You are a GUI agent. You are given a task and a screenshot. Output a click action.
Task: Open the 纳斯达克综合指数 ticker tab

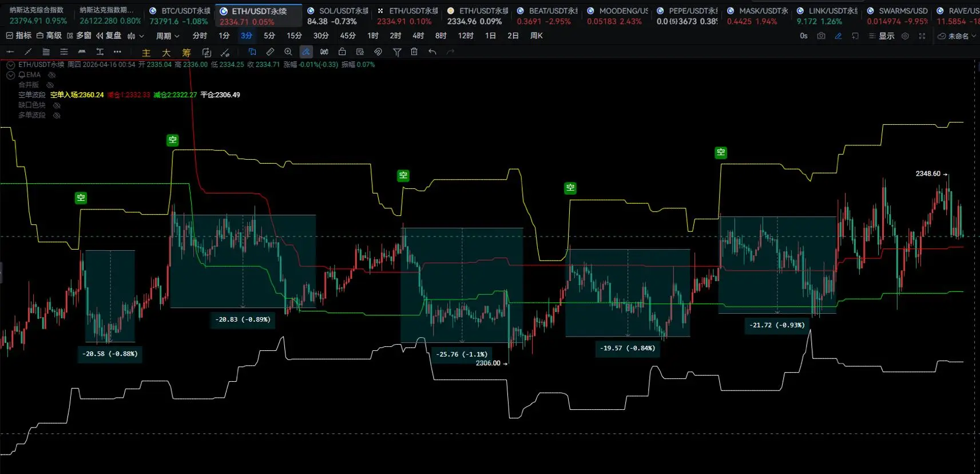click(38, 16)
